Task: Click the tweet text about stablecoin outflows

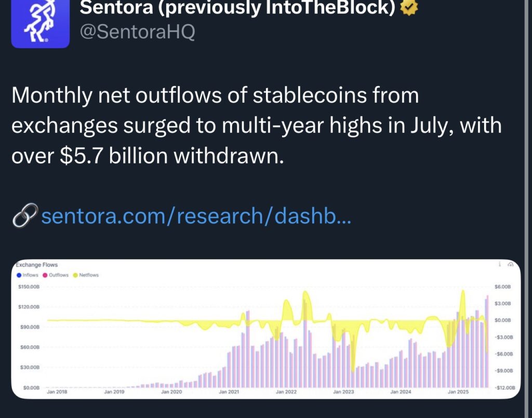Action: (257, 126)
